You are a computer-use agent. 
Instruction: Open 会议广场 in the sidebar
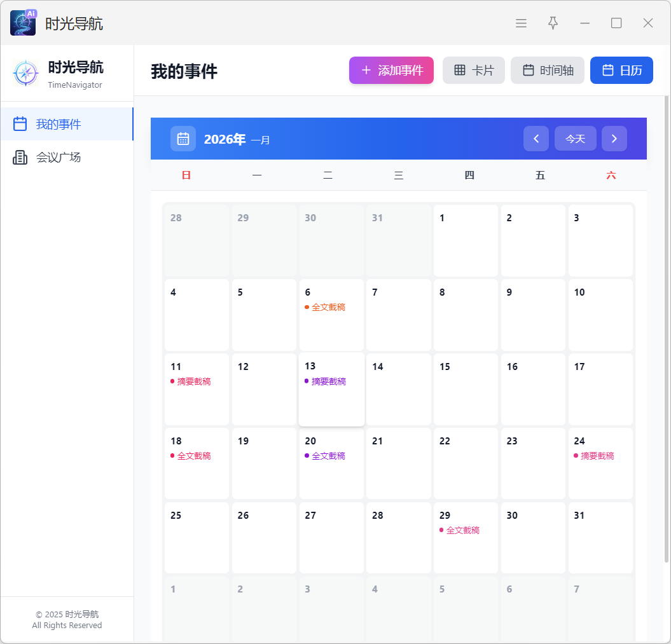pos(58,157)
